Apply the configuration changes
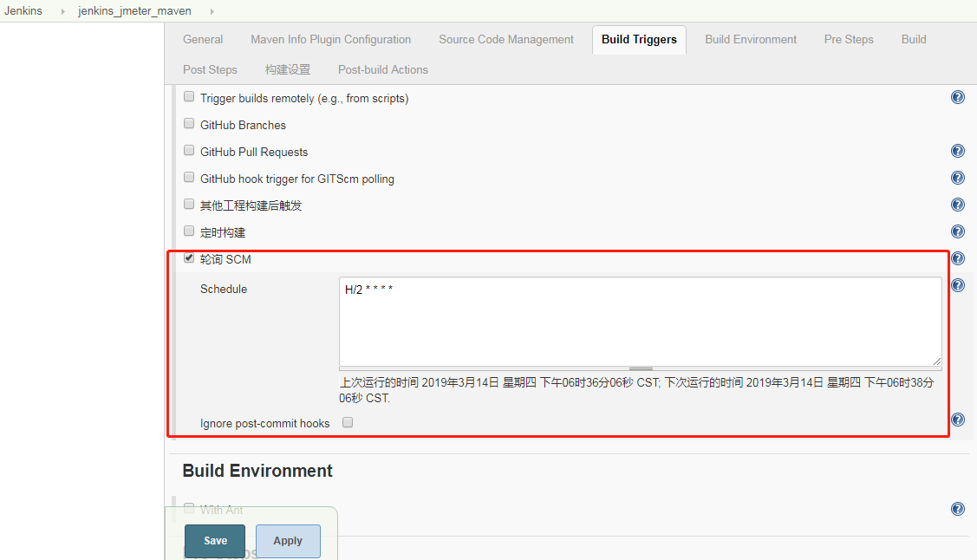The image size is (977, 560). pos(288,540)
